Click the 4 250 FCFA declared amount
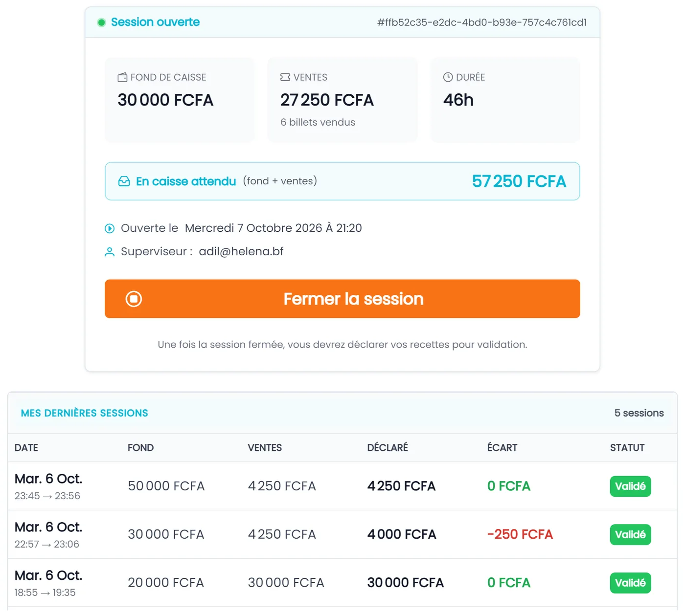Image resolution: width=685 pixels, height=616 pixels. click(x=401, y=486)
